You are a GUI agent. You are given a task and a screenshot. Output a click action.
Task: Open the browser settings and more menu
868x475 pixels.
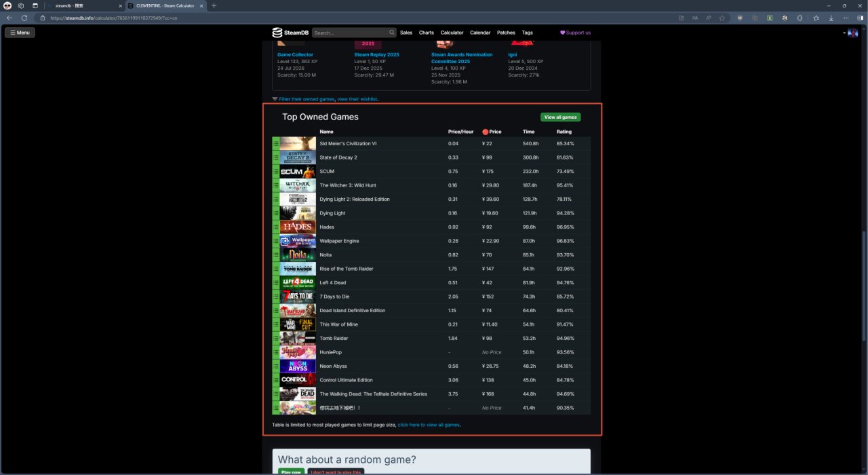(x=846, y=18)
